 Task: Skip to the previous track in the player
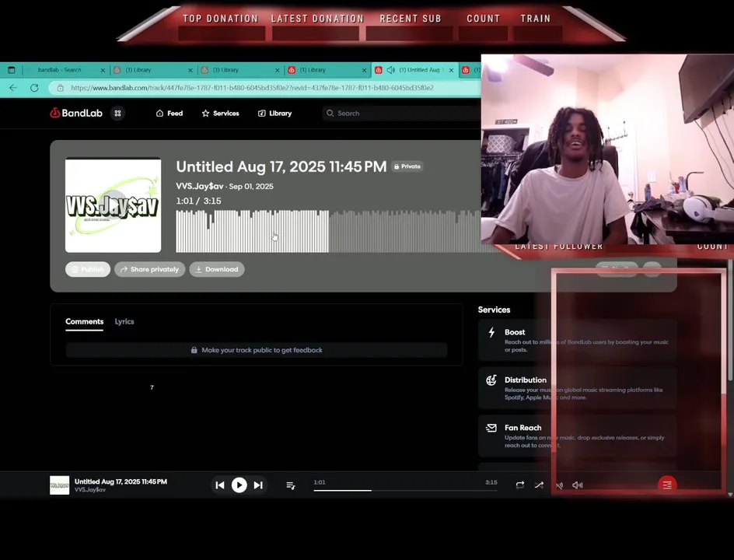[220, 485]
